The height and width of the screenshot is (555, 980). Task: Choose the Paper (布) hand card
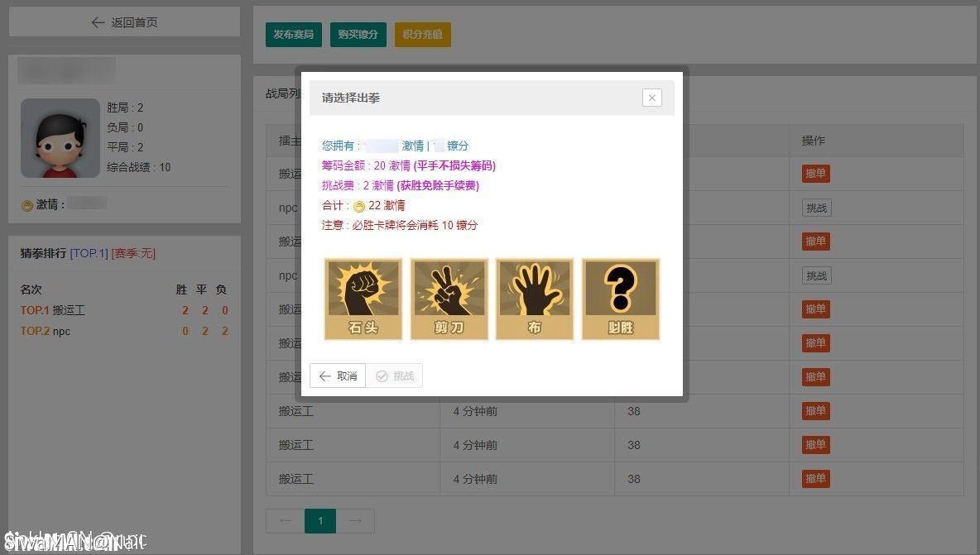535,299
